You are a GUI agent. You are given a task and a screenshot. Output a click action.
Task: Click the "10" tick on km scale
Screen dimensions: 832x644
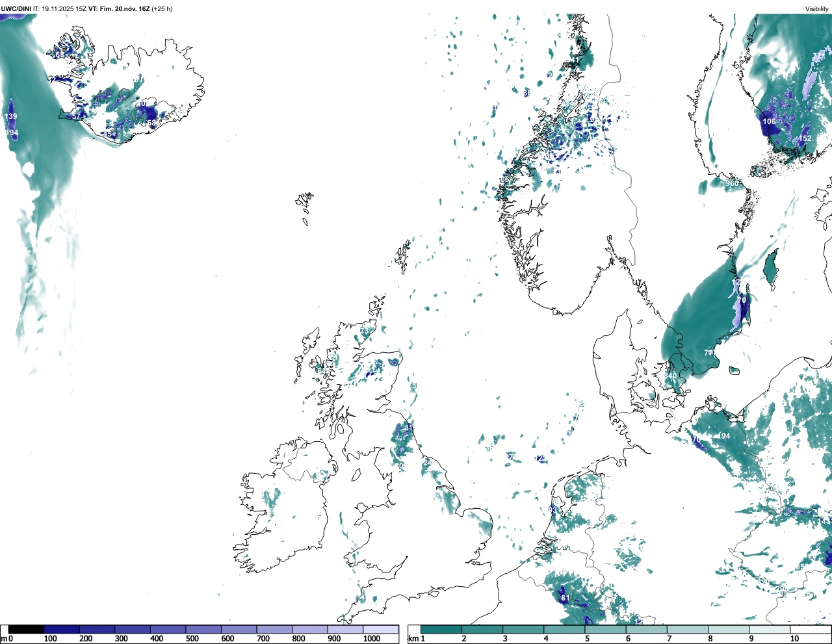tap(794, 639)
